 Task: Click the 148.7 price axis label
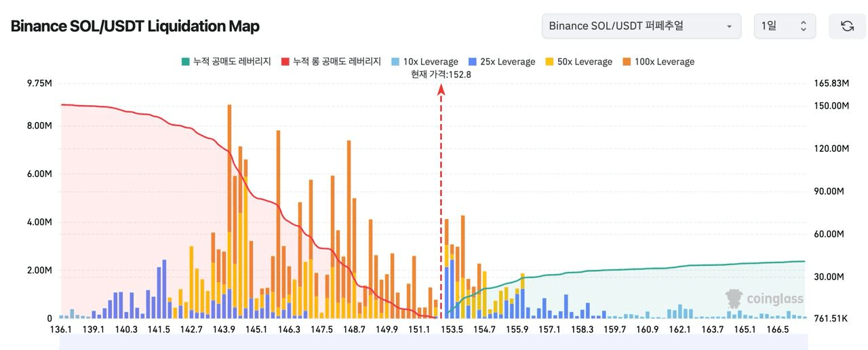pyautogui.click(x=354, y=330)
